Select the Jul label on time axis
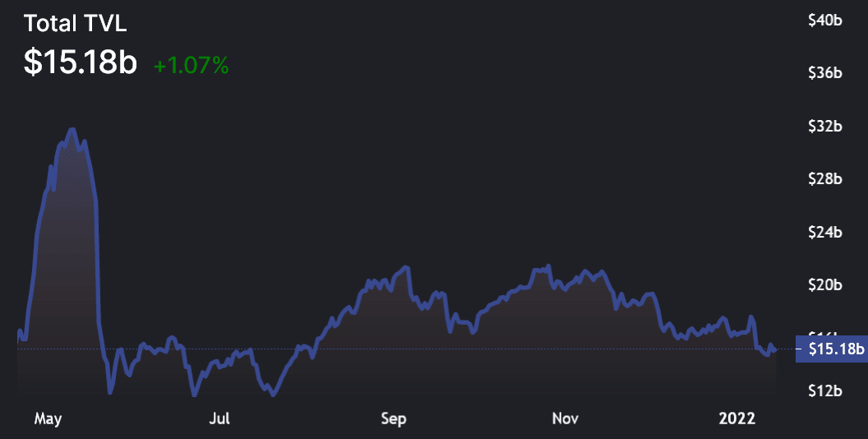 [219, 419]
